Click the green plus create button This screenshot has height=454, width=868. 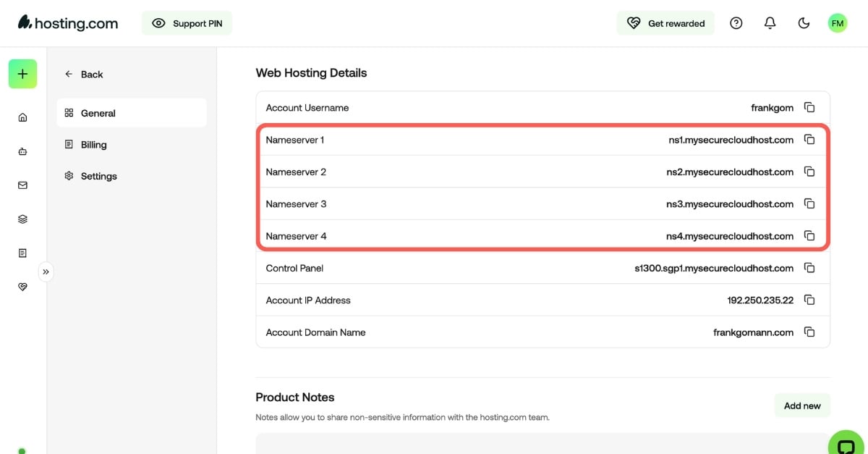coord(22,74)
